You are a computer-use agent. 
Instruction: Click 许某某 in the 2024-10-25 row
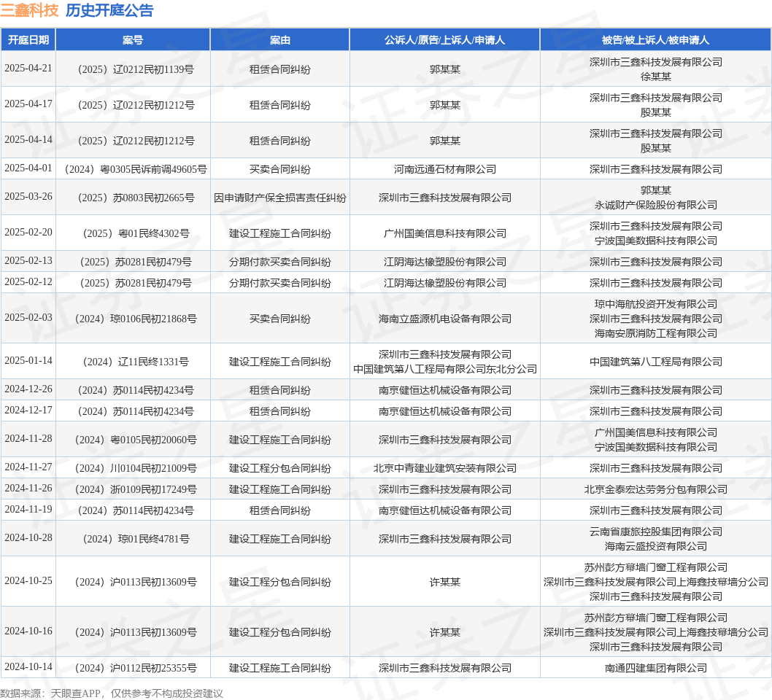click(x=444, y=582)
